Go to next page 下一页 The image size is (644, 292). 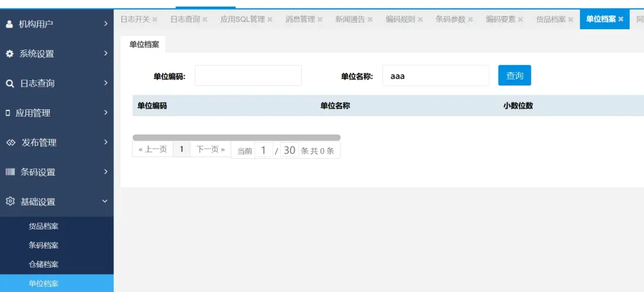pyautogui.click(x=210, y=149)
